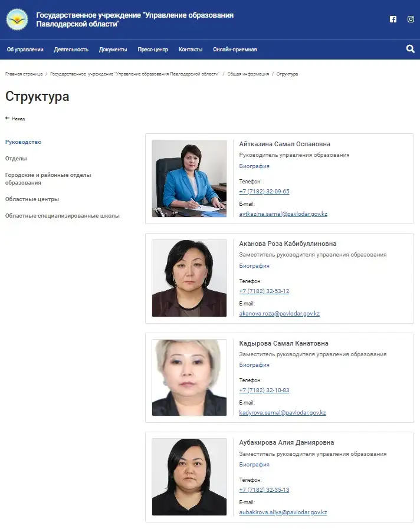This screenshot has height=529, width=420.
Task: Open Айтказина Самал Оспановна's Биография link
Action: (254, 166)
